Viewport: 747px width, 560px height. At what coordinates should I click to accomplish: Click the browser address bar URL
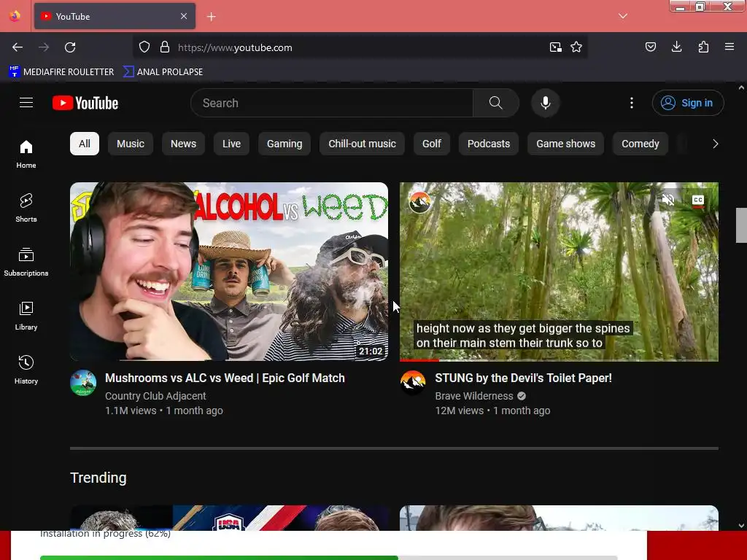tap(235, 47)
